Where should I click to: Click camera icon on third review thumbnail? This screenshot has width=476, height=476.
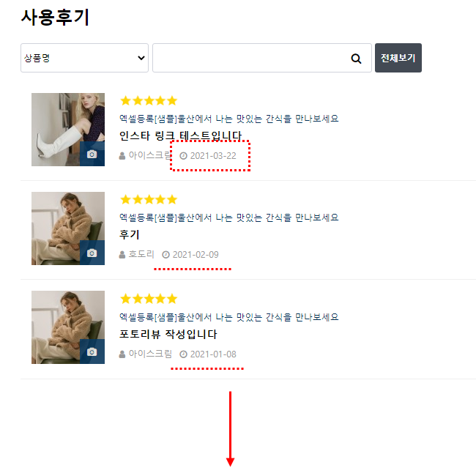(92, 352)
